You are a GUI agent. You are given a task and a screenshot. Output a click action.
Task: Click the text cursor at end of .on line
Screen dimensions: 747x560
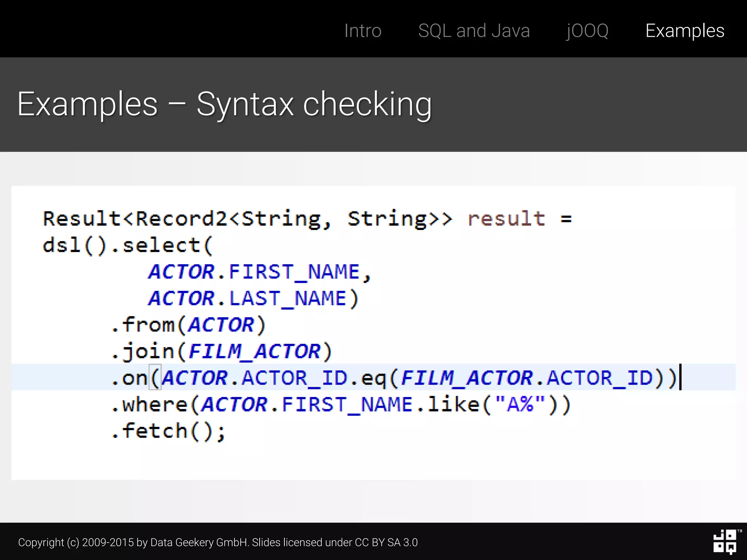pos(680,377)
